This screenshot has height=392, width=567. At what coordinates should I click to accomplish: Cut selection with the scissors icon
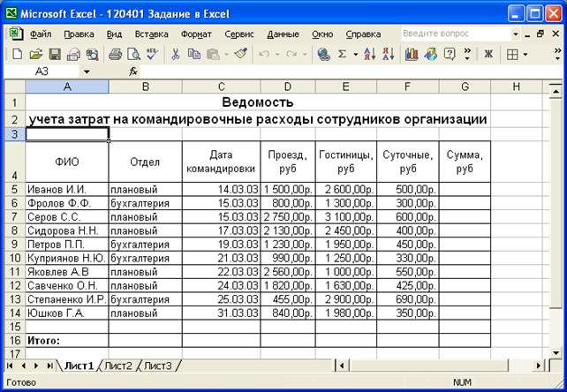click(176, 55)
